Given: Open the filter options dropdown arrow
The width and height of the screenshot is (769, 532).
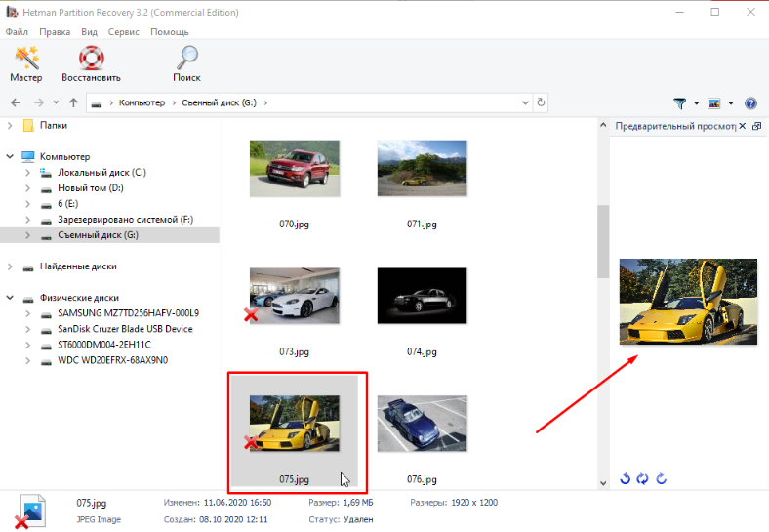Looking at the screenshot, I should 697,103.
